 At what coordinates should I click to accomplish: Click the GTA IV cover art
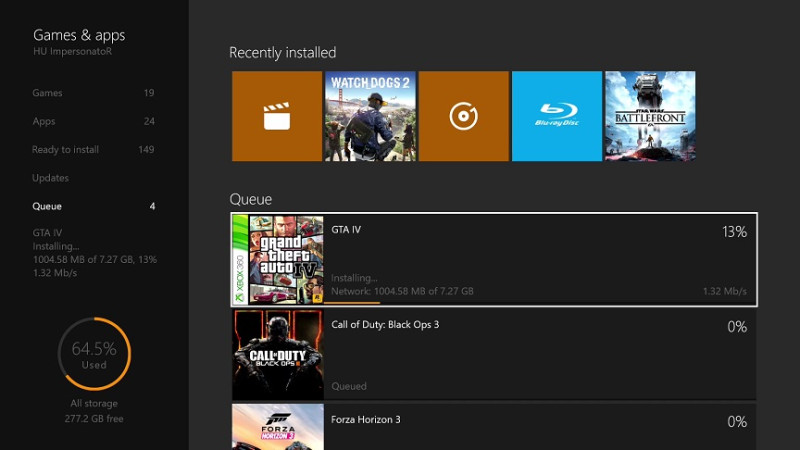click(278, 260)
